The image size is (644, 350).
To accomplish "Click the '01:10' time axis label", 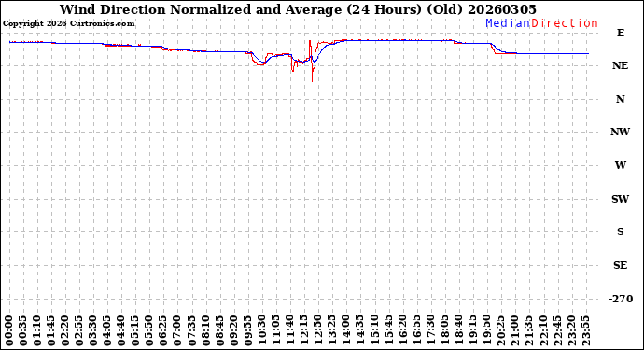I will pyautogui.click(x=37, y=331).
